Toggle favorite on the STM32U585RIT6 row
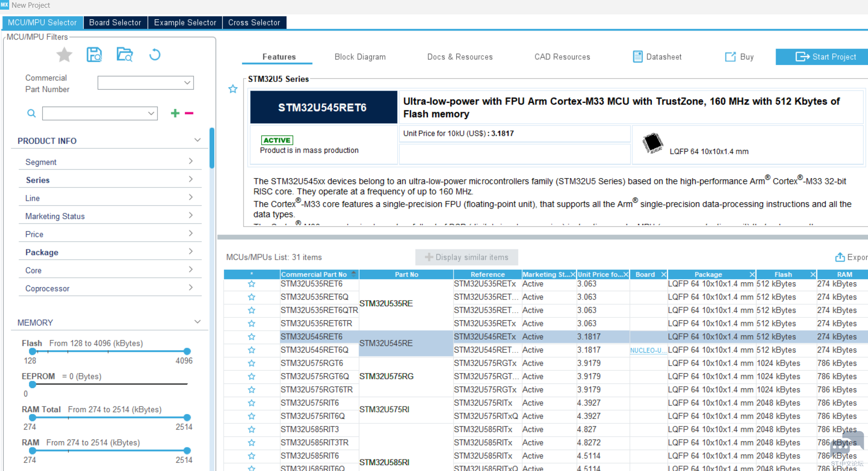Viewport: 868px width, 471px height. point(251,456)
